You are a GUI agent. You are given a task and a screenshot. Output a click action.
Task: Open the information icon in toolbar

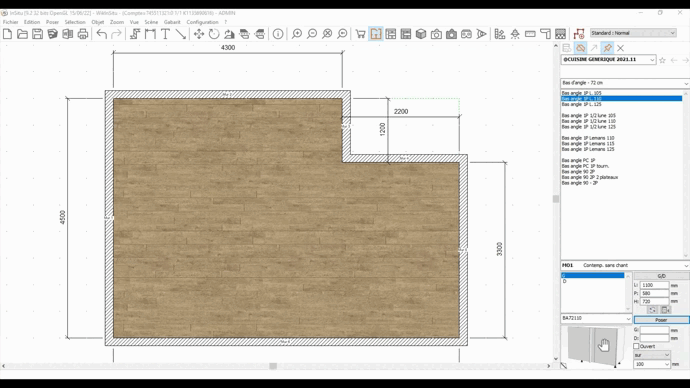click(278, 34)
